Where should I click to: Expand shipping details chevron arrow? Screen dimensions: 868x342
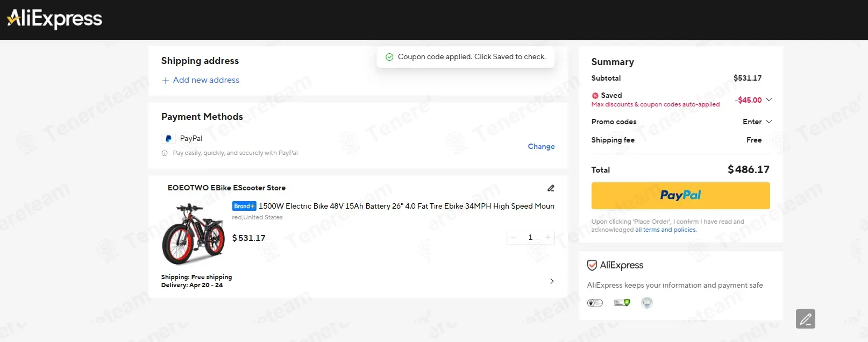click(x=552, y=281)
